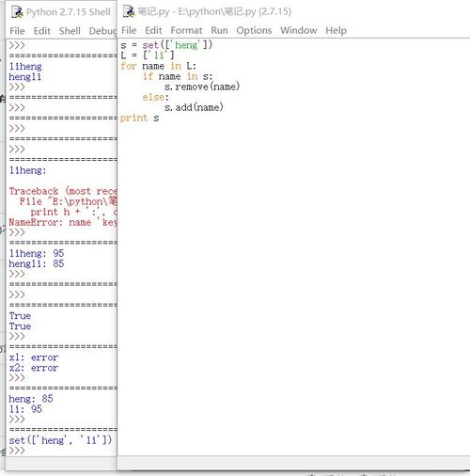
Task: Open File menu in Python Shell window
Action: pyautogui.click(x=17, y=31)
